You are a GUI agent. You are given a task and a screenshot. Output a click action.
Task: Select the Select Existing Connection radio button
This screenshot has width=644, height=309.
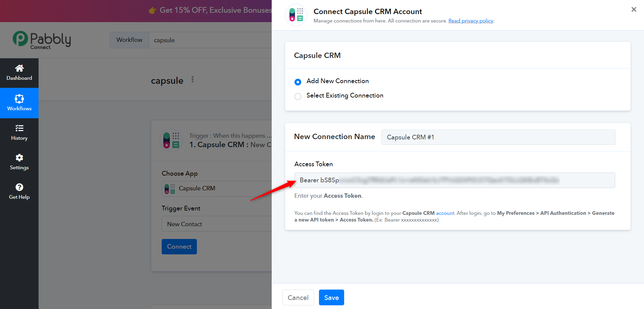(x=298, y=97)
